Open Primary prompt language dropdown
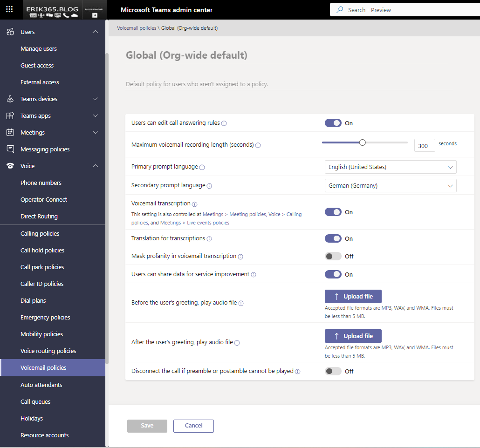480x448 pixels. click(390, 167)
